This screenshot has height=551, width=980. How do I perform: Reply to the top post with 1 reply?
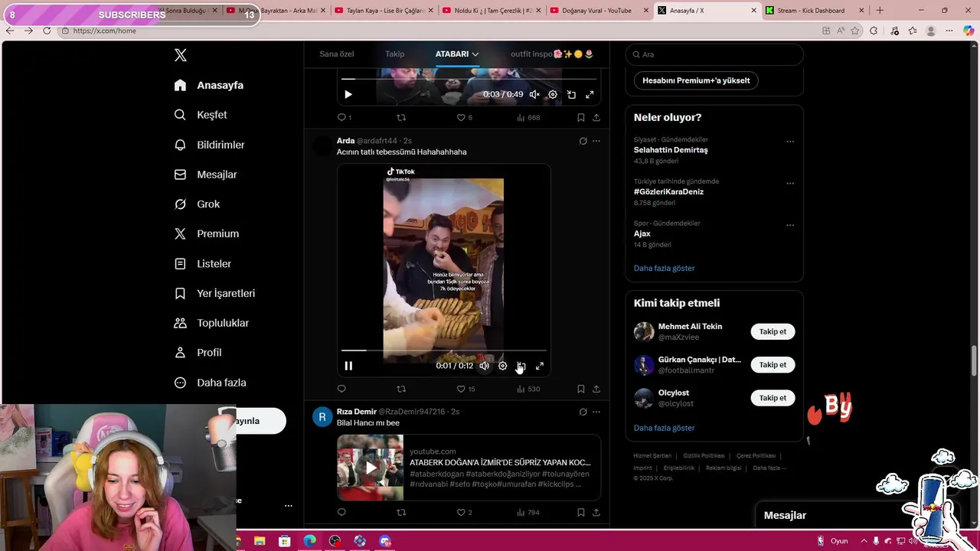pos(345,118)
